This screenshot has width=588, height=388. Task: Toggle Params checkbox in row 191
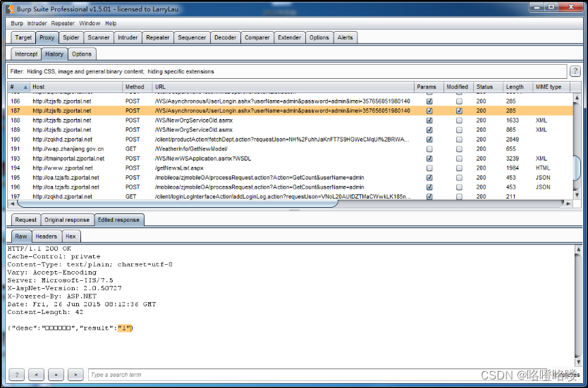click(x=429, y=149)
